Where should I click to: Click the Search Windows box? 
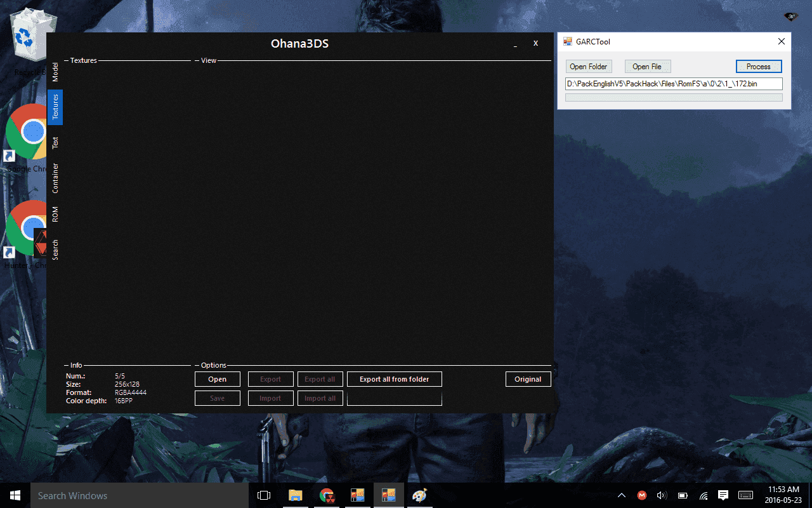pos(138,495)
